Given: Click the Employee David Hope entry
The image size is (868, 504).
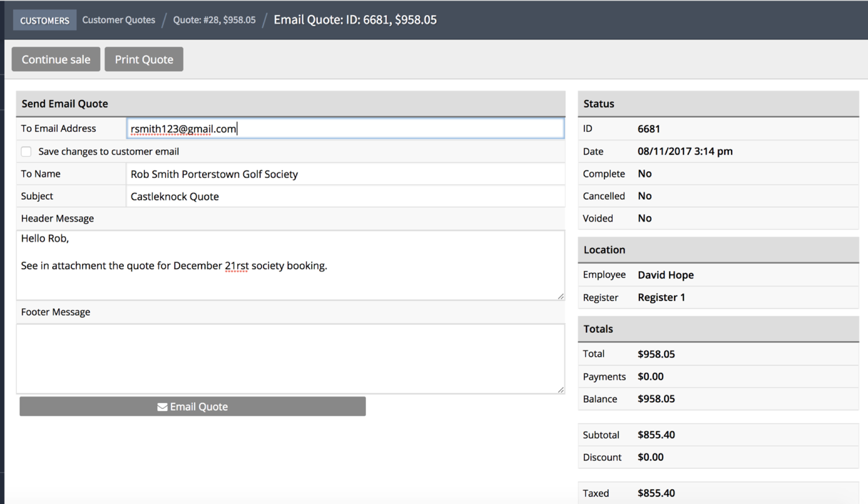Looking at the screenshot, I should 665,275.
